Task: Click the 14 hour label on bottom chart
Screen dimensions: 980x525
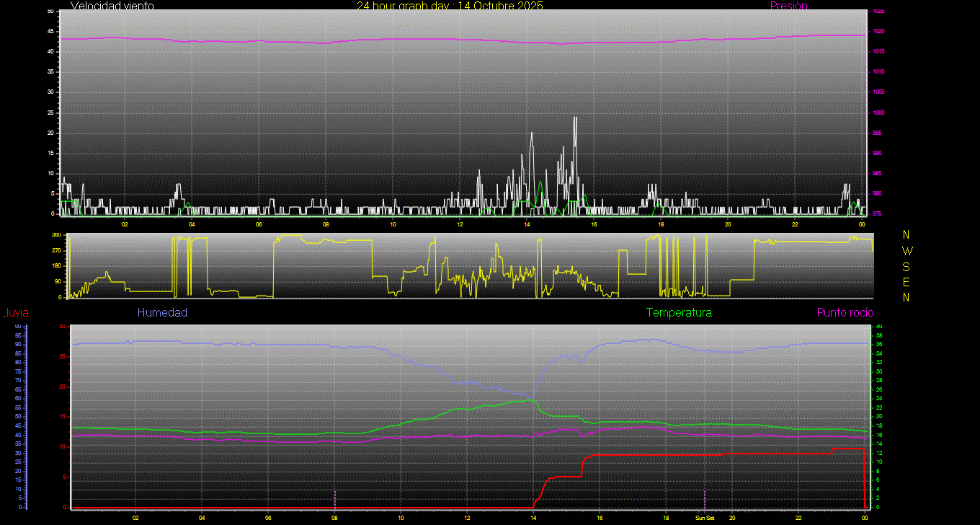Action: pyautogui.click(x=533, y=518)
